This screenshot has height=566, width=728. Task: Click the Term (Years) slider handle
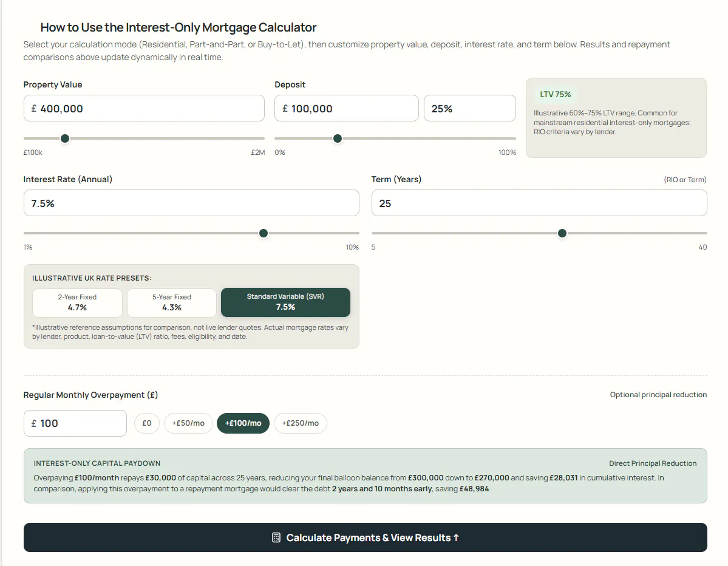click(562, 233)
